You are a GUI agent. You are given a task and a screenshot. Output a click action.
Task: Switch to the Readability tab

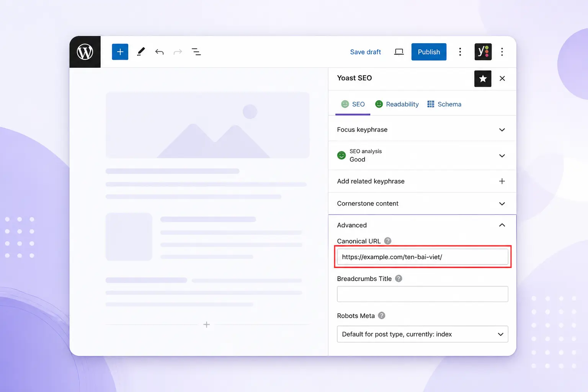pos(397,104)
